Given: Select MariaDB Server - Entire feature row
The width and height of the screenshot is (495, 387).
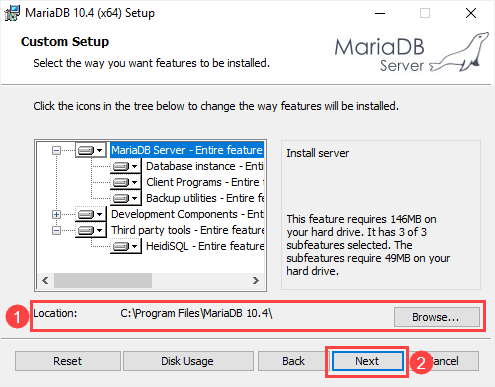Looking at the screenshot, I should click(187, 150).
